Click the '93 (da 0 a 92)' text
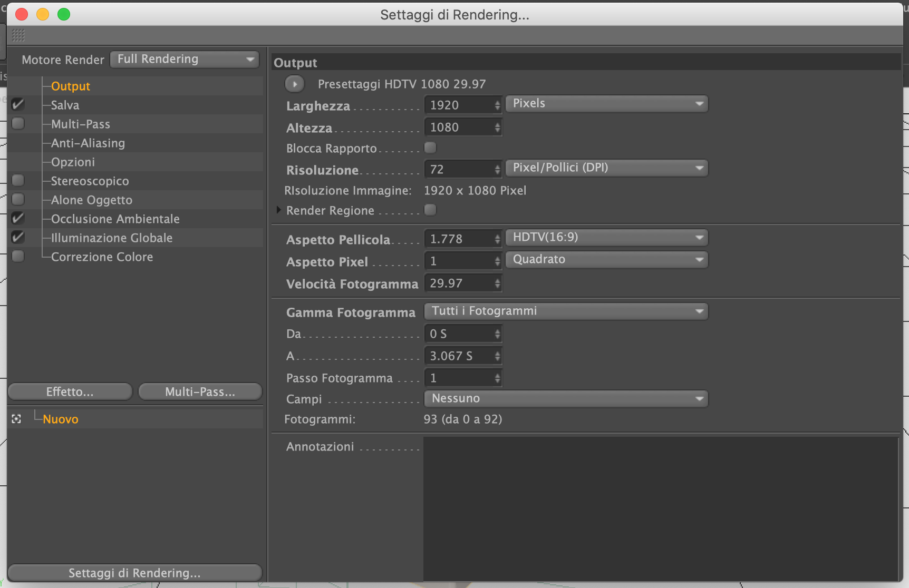Image resolution: width=909 pixels, height=588 pixels. 463,419
